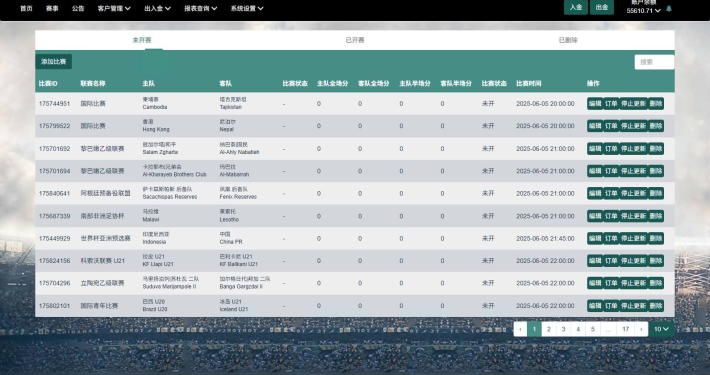Go to page 17 in pagination
This screenshot has width=710, height=375.
pyautogui.click(x=625, y=329)
